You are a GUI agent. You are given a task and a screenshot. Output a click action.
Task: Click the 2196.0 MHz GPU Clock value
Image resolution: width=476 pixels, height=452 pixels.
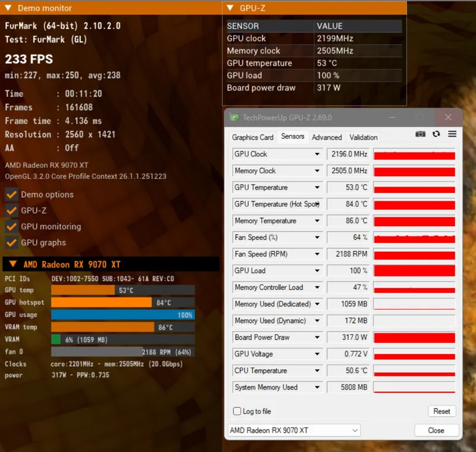point(348,154)
